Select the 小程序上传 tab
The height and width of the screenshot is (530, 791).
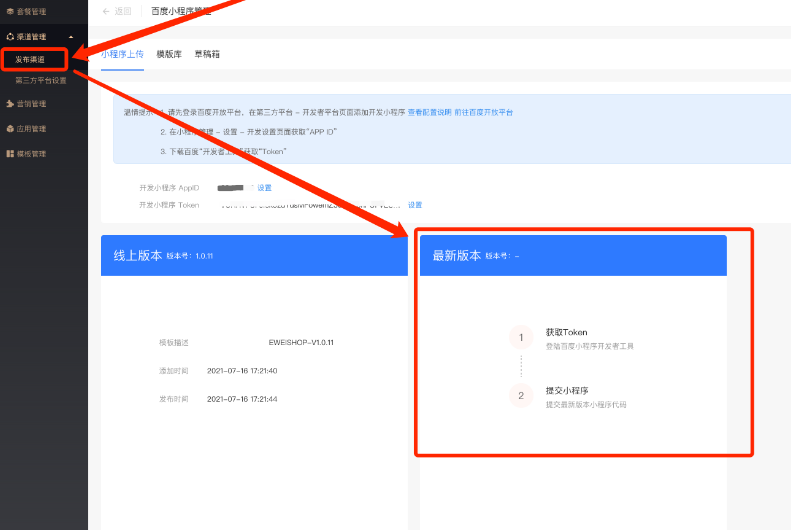[x=123, y=54]
